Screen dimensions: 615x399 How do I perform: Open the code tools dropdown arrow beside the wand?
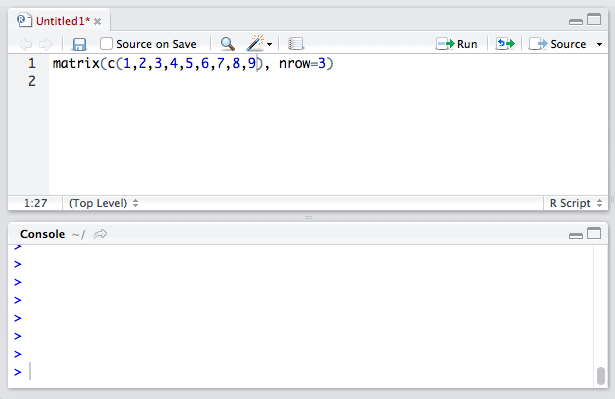(x=269, y=44)
